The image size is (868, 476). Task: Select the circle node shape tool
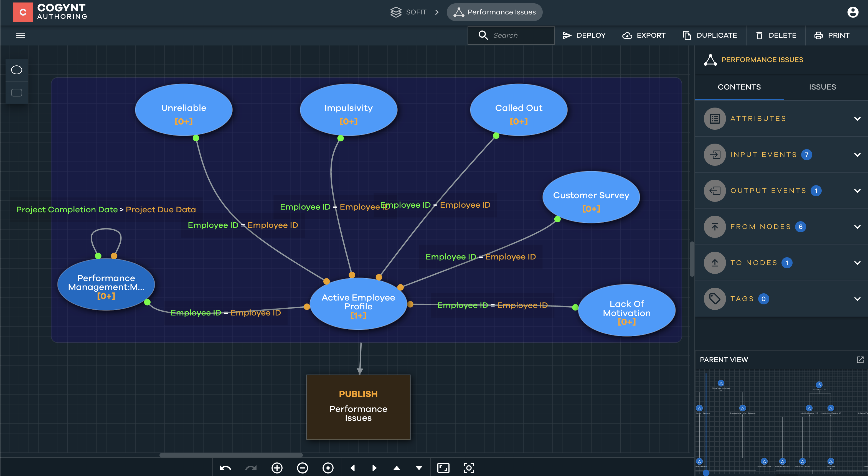pos(16,70)
